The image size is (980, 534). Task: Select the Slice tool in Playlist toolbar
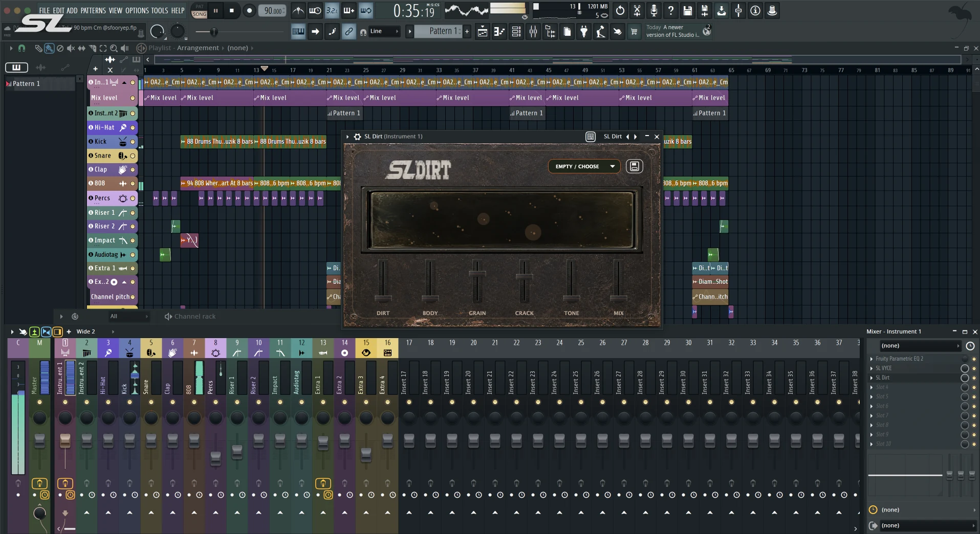(x=93, y=48)
